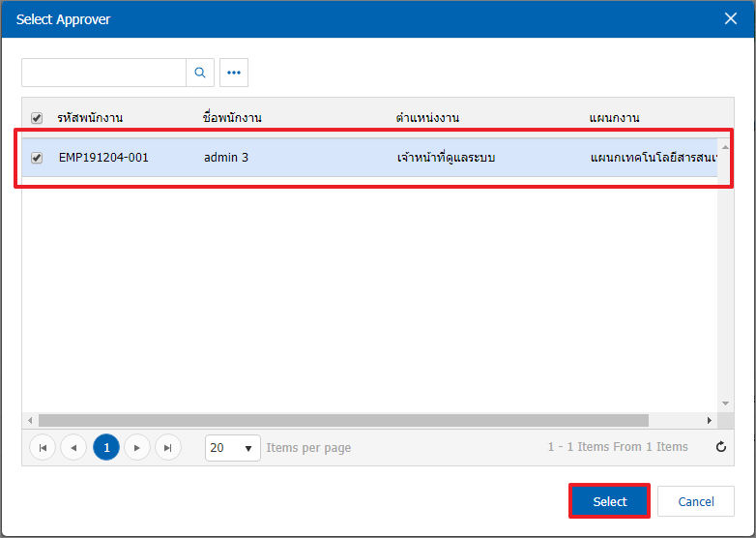Image resolution: width=756 pixels, height=538 pixels.
Task: Uncheck the EMP191204-001 row checkbox
Action: 37,158
